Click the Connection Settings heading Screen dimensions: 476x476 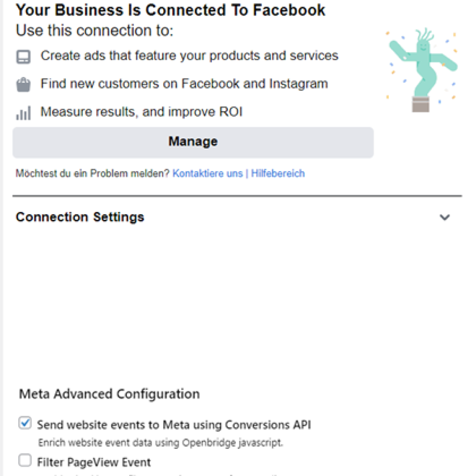[80, 217]
